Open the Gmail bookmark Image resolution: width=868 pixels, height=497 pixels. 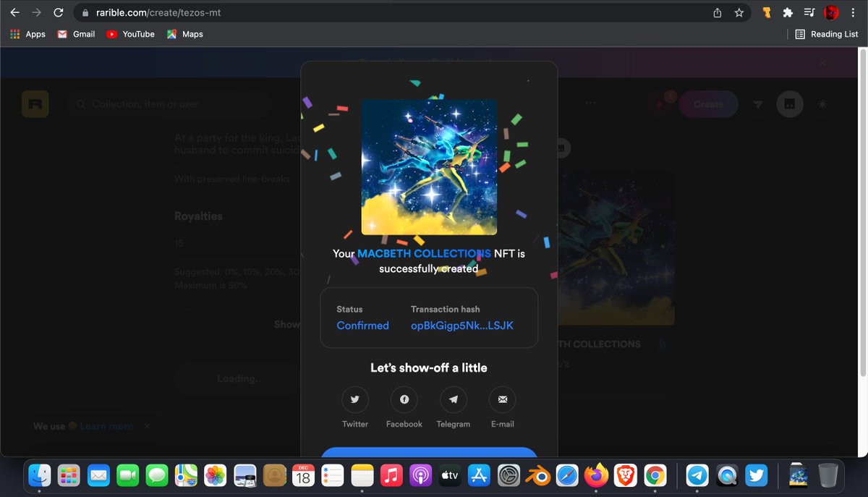point(77,34)
